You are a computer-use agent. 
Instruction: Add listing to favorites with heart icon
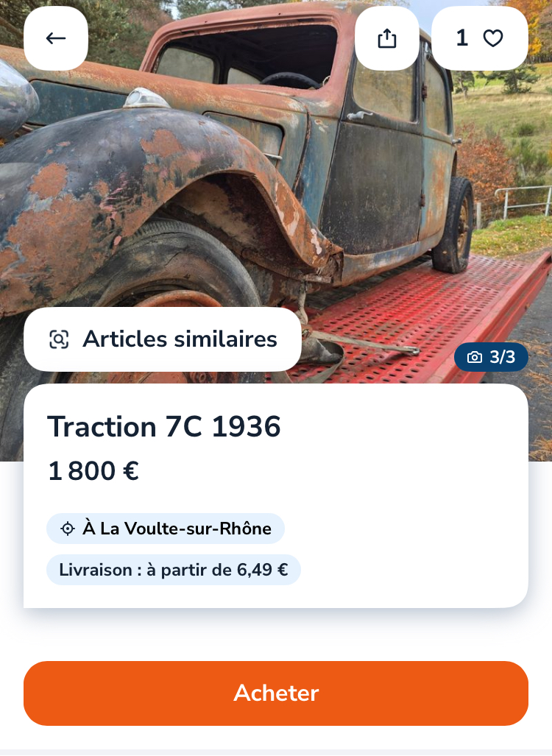pos(493,38)
